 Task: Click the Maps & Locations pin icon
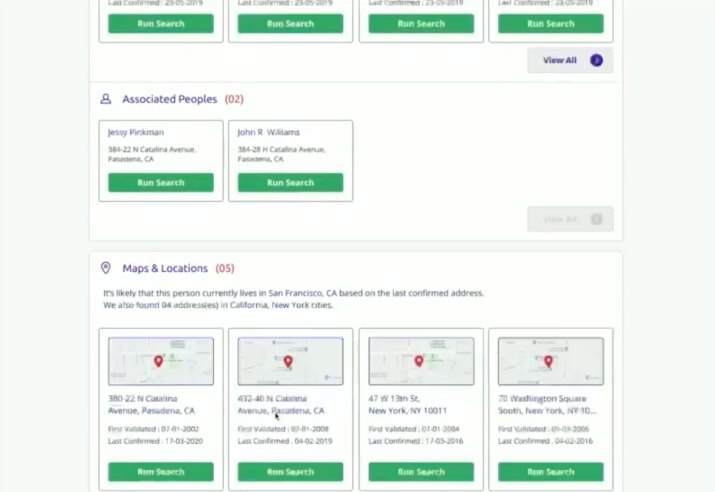(105, 268)
